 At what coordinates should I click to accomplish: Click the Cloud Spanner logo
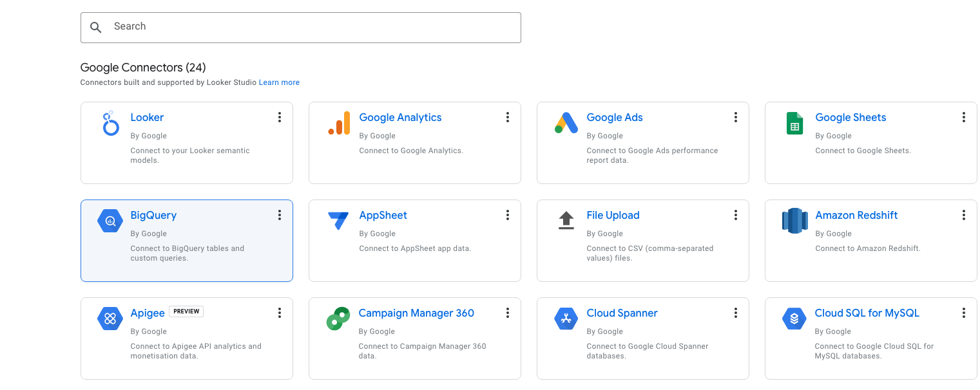click(x=566, y=319)
